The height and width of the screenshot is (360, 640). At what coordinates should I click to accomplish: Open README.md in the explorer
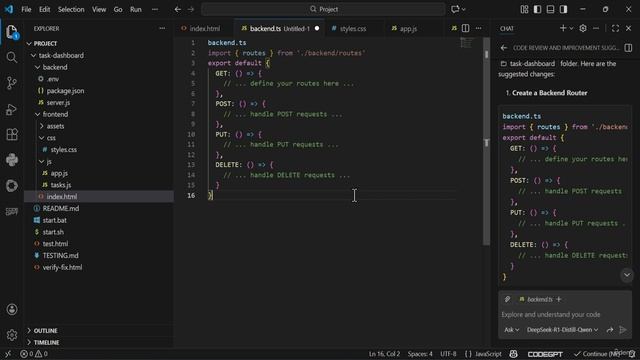point(61,208)
